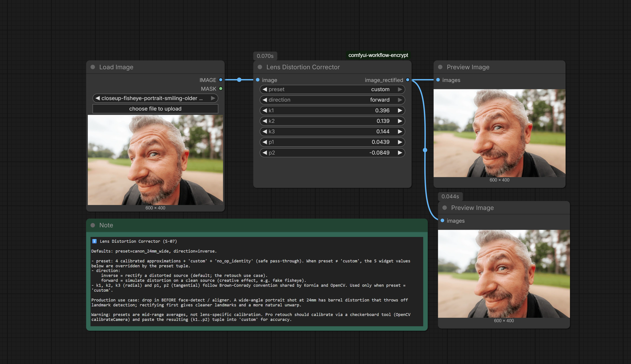Click the image_rectified output socket
The width and height of the screenshot is (631, 364).
(408, 80)
